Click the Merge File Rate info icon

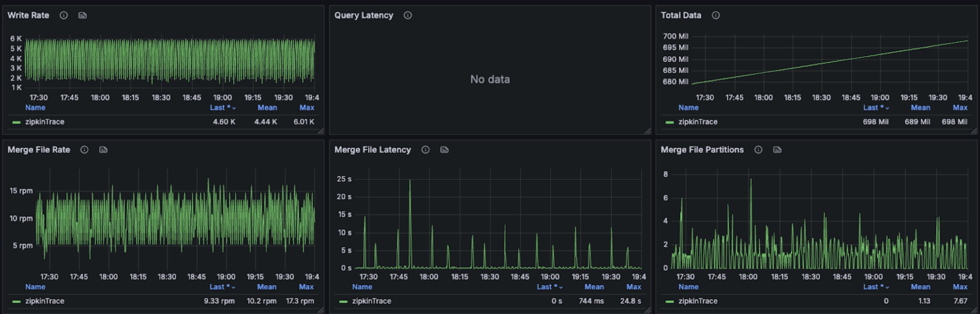pos(84,150)
